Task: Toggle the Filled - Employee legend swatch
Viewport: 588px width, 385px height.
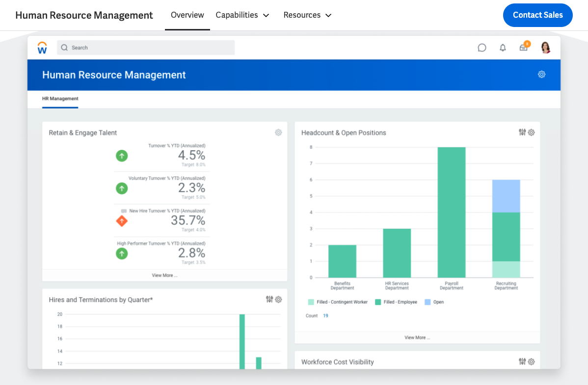Action: [378, 302]
